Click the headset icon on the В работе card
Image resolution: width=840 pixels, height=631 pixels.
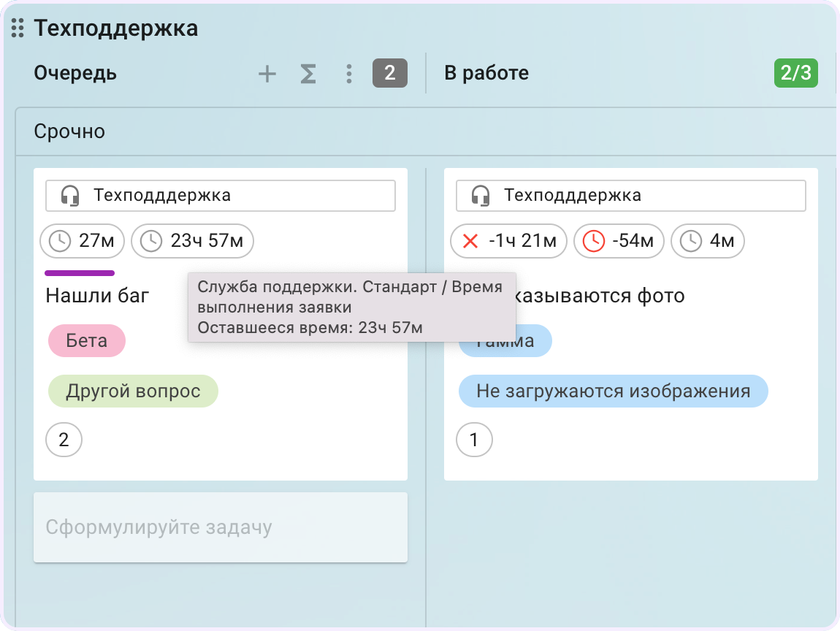tap(480, 196)
